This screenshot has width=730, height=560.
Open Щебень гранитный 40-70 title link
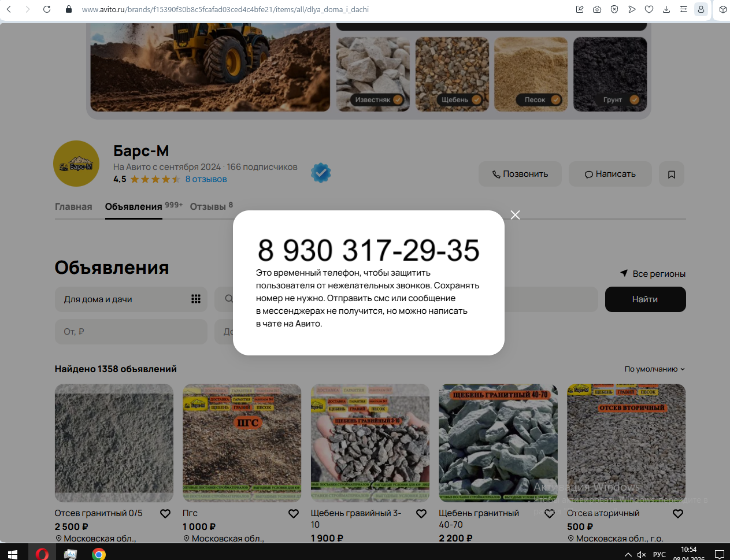click(479, 519)
